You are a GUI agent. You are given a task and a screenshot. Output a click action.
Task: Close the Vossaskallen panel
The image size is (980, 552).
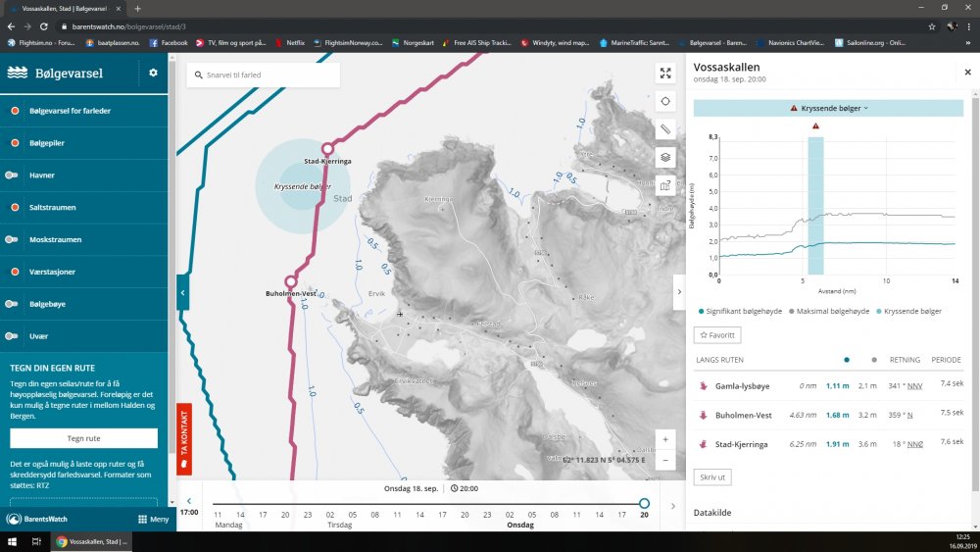[x=967, y=73]
